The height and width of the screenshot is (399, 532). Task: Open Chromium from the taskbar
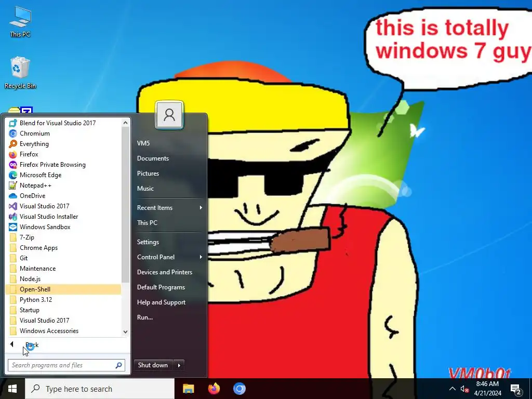pyautogui.click(x=239, y=389)
